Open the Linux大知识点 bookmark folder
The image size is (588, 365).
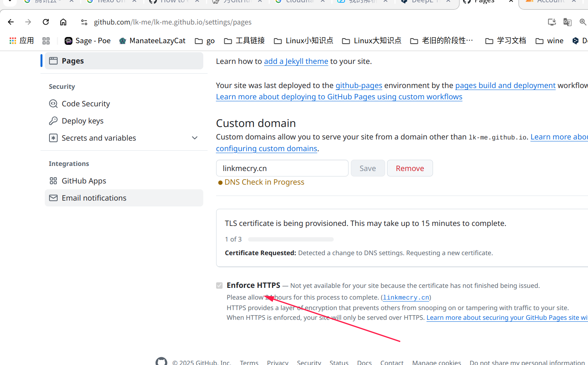tap(371, 41)
